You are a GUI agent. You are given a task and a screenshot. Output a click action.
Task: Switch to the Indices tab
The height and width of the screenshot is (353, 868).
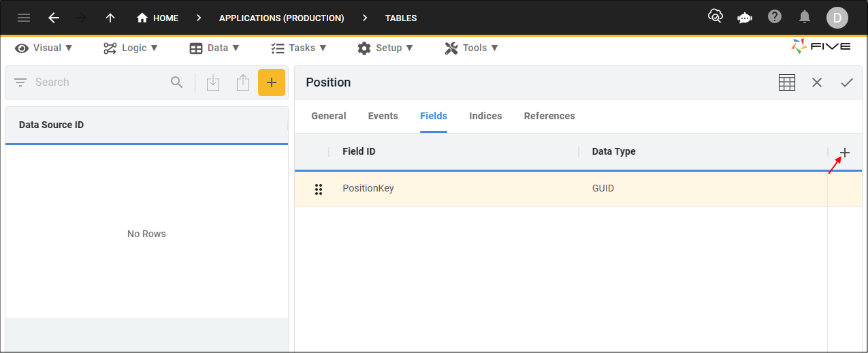tap(485, 116)
